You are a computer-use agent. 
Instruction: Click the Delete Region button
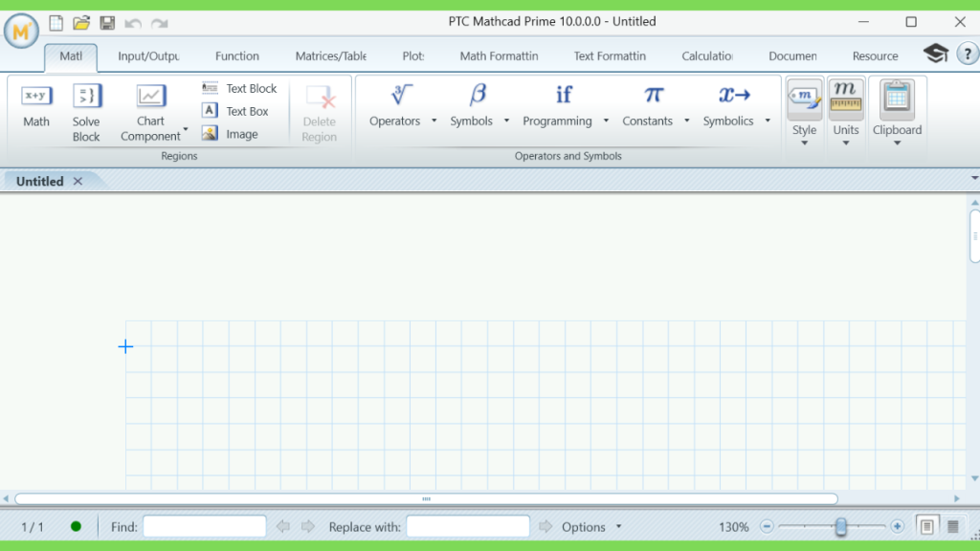pos(320,115)
